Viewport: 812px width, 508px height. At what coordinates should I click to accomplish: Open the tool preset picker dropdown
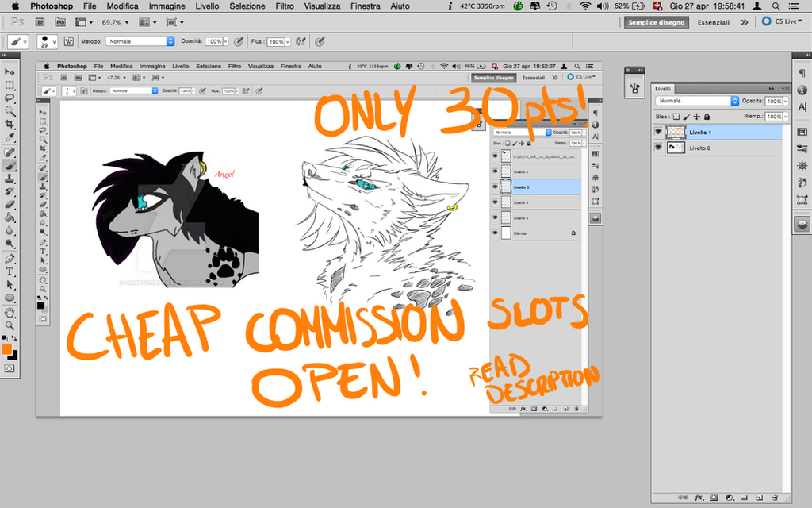(18, 41)
